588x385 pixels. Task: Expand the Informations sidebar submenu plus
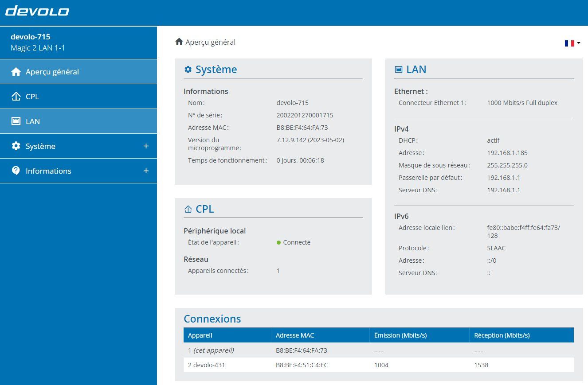pos(146,171)
